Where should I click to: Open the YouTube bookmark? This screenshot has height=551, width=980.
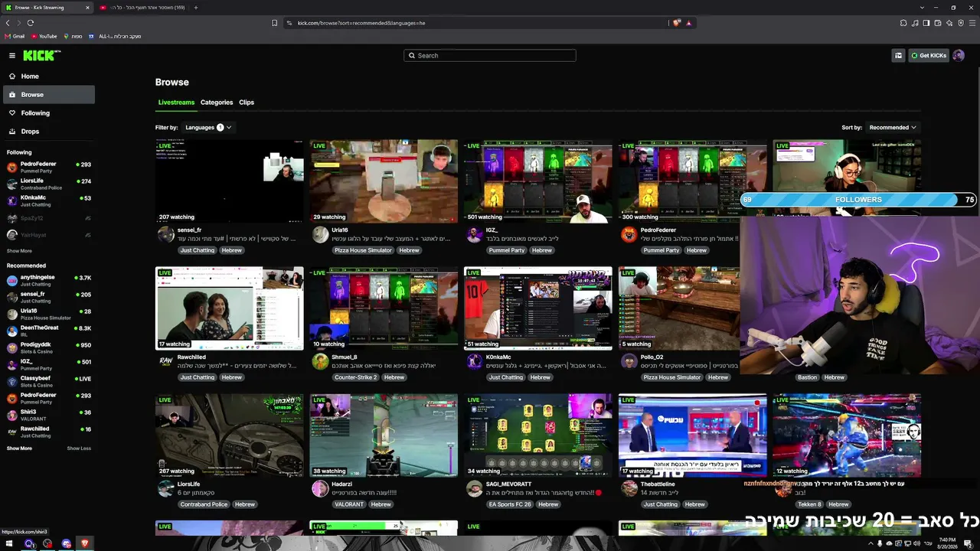(x=44, y=36)
